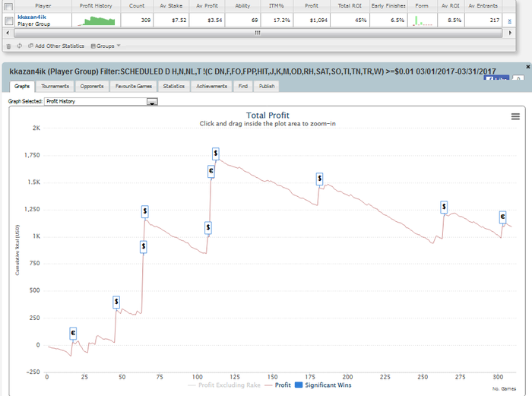Screen dimensions: 532x396
Task: Toggle the Profit legend series
Action: (x=278, y=385)
